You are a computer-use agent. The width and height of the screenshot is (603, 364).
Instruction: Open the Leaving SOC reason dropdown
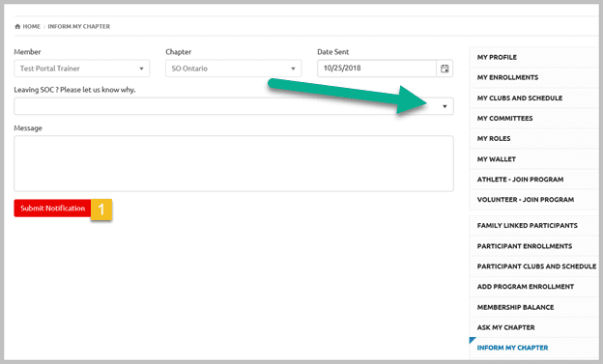click(234, 106)
